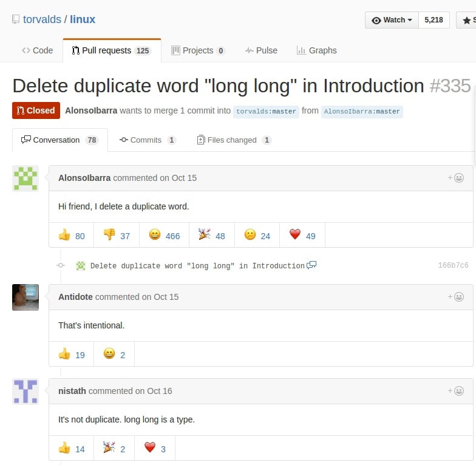Click PR number #335 in title
Screen dimensions: 476x465
450,86
